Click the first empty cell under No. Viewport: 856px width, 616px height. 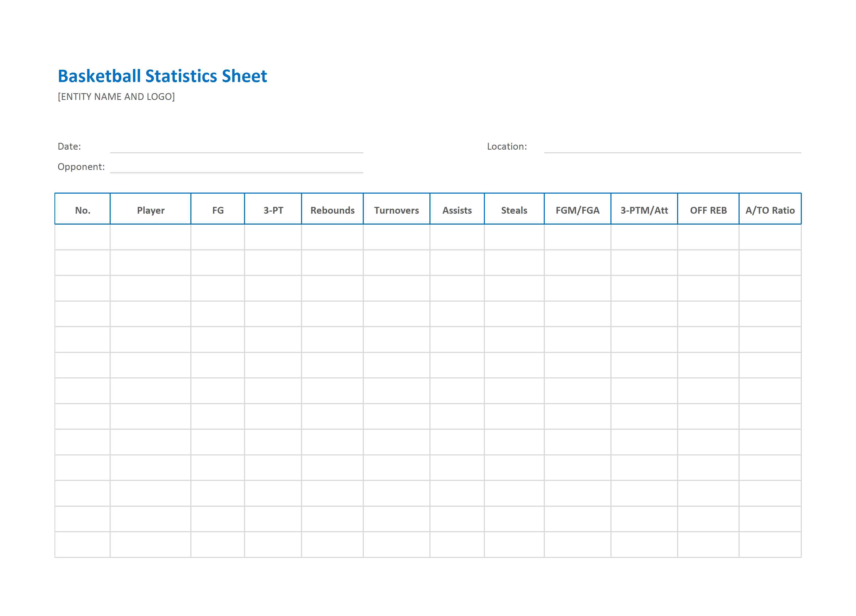tap(83, 237)
